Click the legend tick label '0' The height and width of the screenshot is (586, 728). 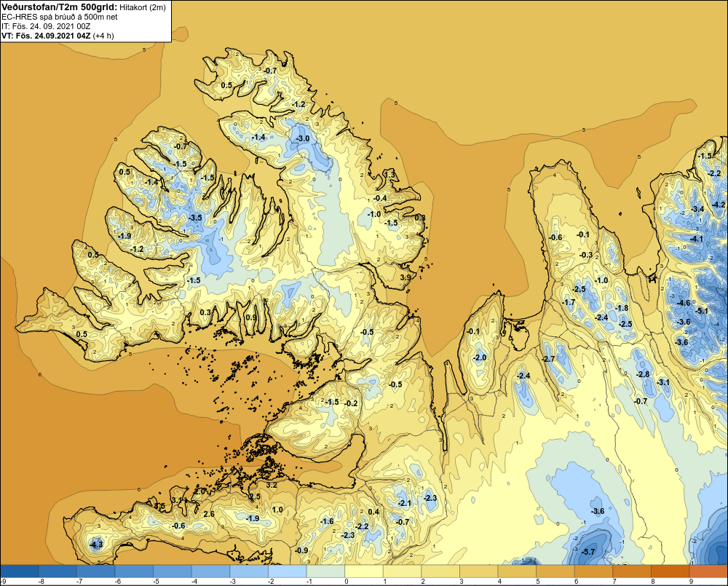tap(347, 582)
